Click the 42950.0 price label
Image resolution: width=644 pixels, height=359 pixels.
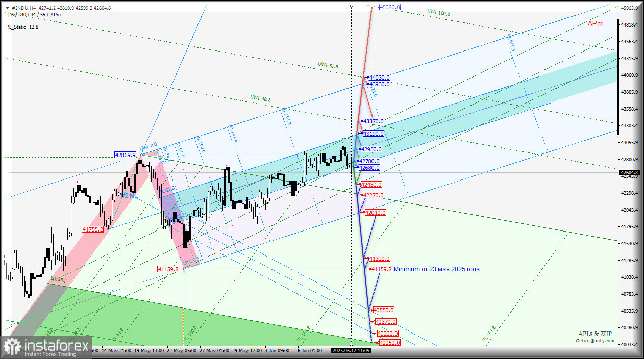click(371, 149)
